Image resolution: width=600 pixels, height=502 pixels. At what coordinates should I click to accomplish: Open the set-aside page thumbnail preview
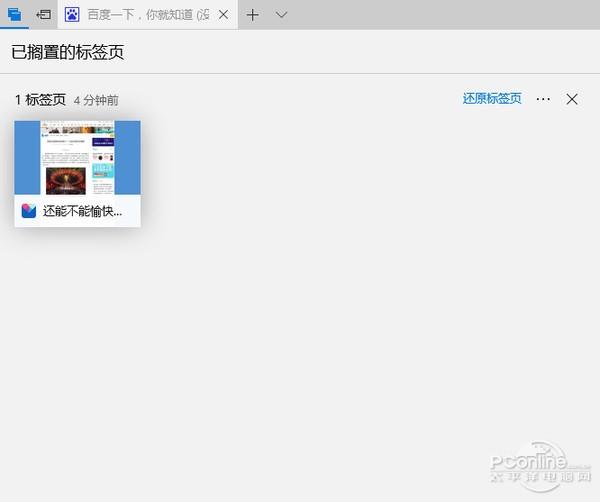(77, 157)
